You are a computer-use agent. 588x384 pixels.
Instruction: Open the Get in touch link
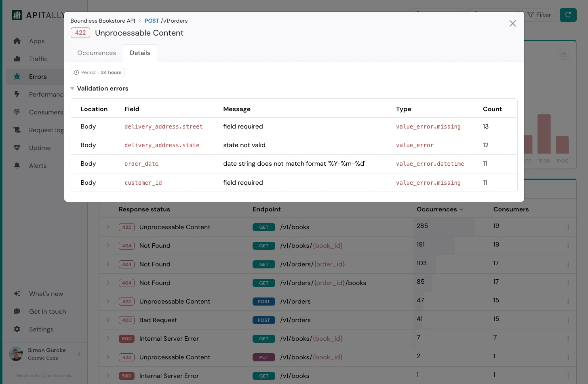click(x=48, y=311)
